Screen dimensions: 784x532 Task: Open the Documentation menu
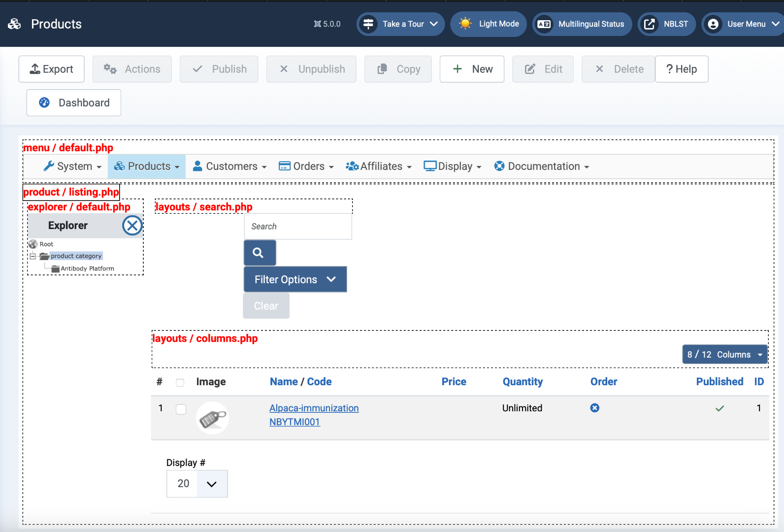(542, 166)
